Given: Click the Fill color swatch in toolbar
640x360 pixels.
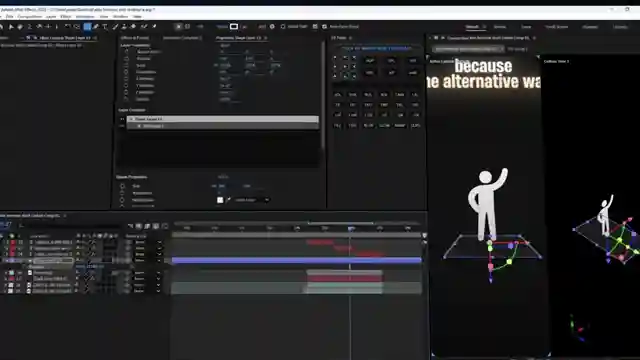Looking at the screenshot, I should click(233, 27).
